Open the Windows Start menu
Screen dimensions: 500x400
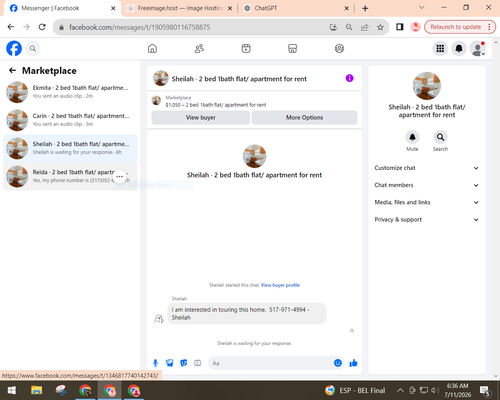pyautogui.click(x=12, y=390)
